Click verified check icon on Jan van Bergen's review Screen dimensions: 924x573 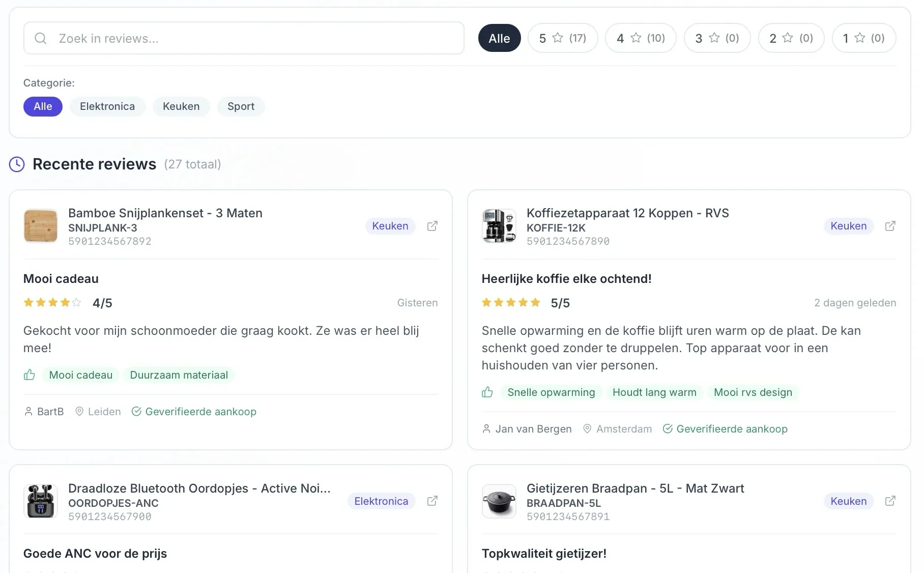coord(668,429)
